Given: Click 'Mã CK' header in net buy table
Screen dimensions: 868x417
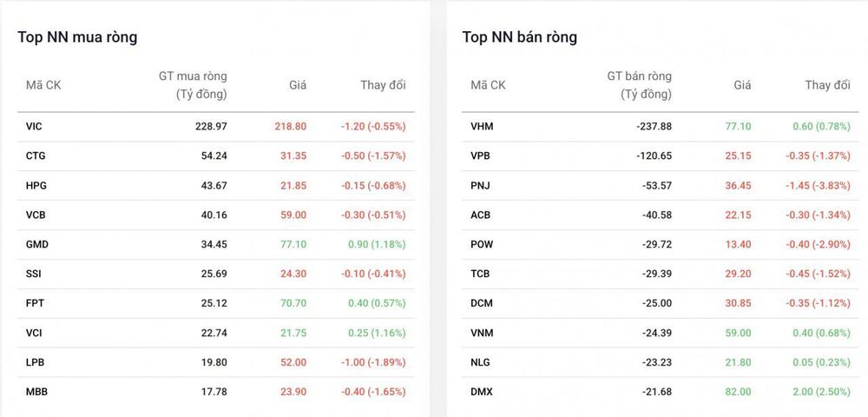Looking at the screenshot, I should (x=43, y=85).
